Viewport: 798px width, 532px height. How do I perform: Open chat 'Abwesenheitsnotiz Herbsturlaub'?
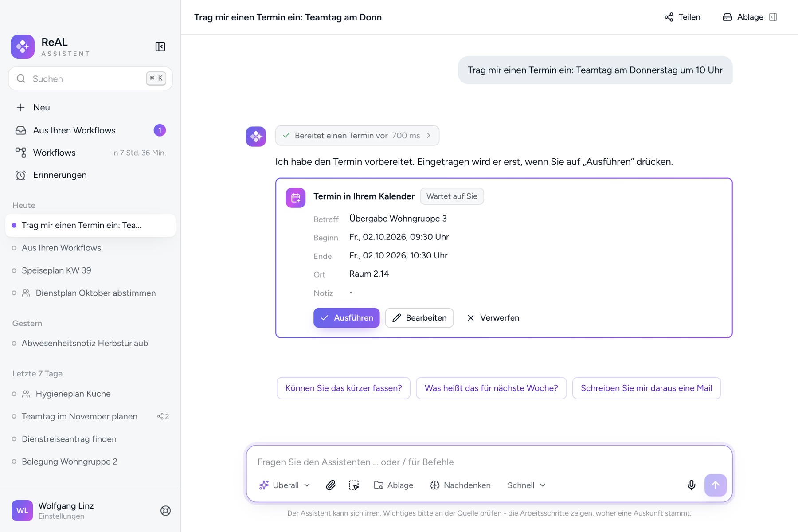(x=90, y=343)
